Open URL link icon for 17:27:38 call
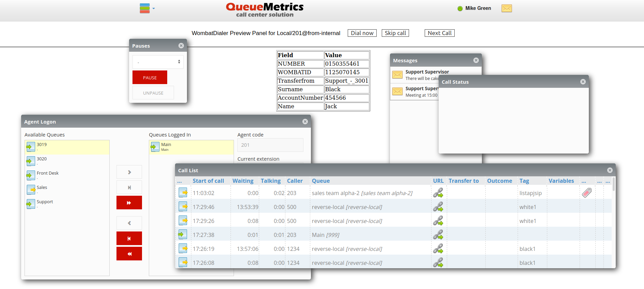The width and height of the screenshot is (644, 289). (438, 235)
